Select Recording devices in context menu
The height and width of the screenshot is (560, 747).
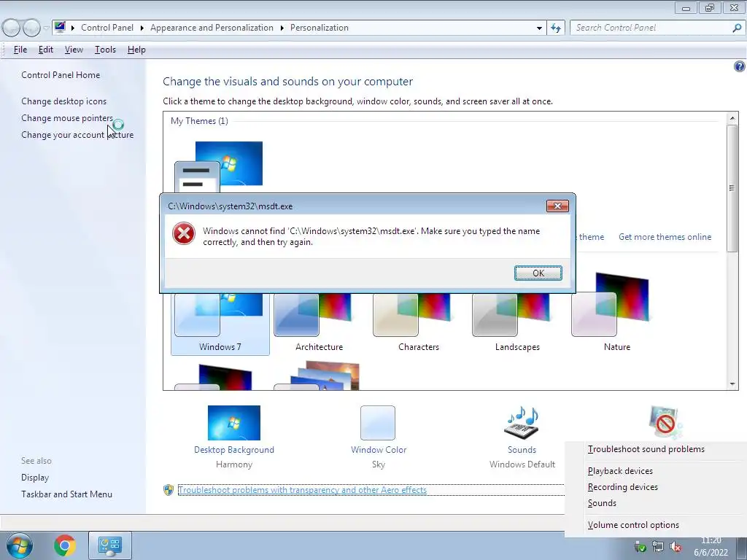pos(623,486)
